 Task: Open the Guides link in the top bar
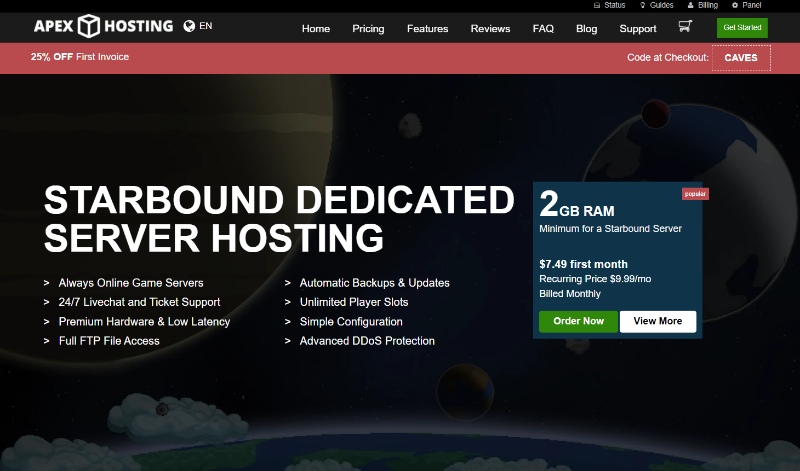point(662,5)
